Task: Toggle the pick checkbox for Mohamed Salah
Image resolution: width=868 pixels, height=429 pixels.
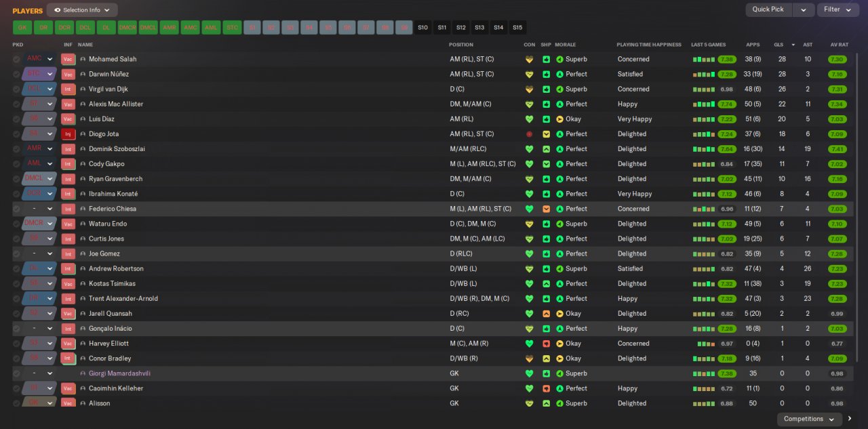Action: click(x=16, y=59)
